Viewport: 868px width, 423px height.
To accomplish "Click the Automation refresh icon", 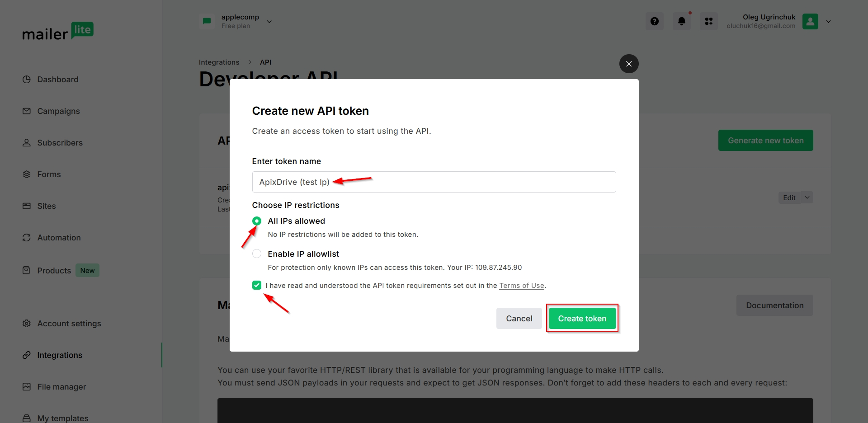I will [x=27, y=238].
